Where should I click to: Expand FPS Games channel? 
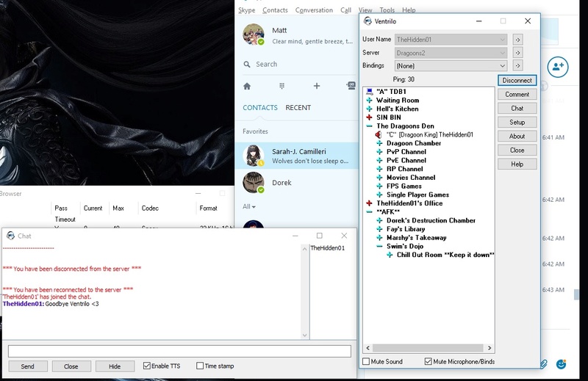point(379,186)
